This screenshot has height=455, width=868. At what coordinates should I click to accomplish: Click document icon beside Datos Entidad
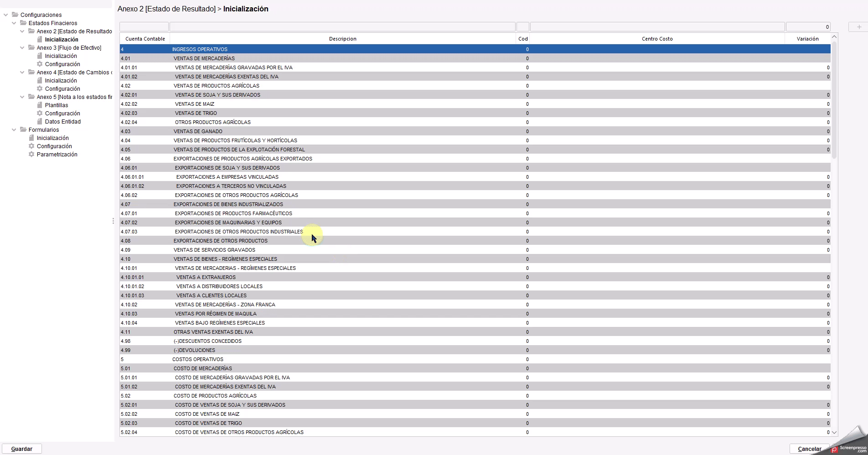(40, 122)
